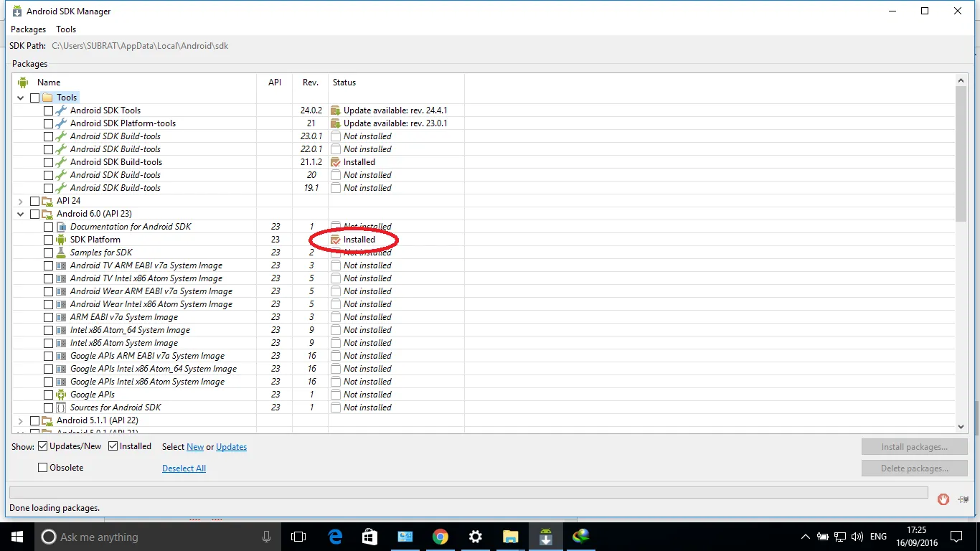Screen dimensions: 980x551
Task: Open Google Chrome from the taskbar
Action: (x=440, y=537)
